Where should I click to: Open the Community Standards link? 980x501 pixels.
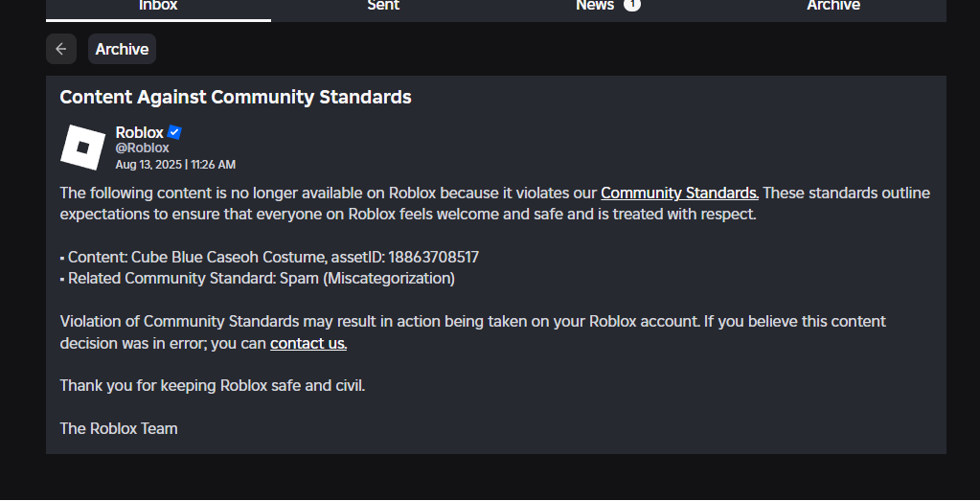679,194
